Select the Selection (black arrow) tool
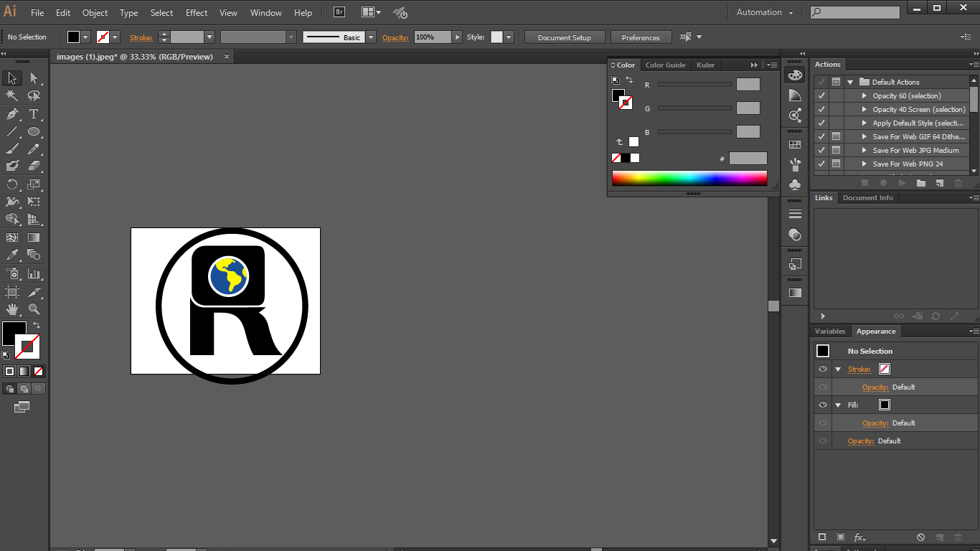Viewport: 980px width, 551px height. tap(12, 78)
